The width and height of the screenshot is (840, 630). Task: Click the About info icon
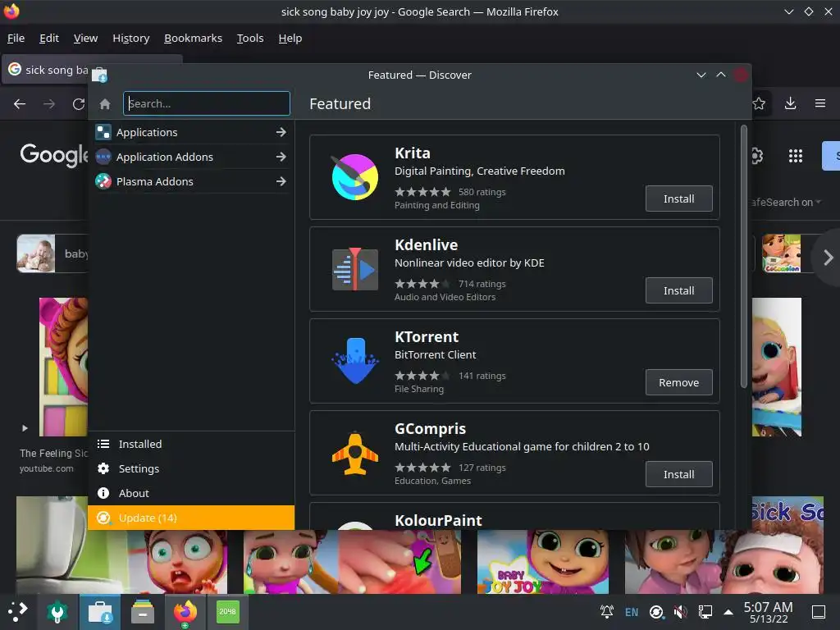pyautogui.click(x=103, y=493)
